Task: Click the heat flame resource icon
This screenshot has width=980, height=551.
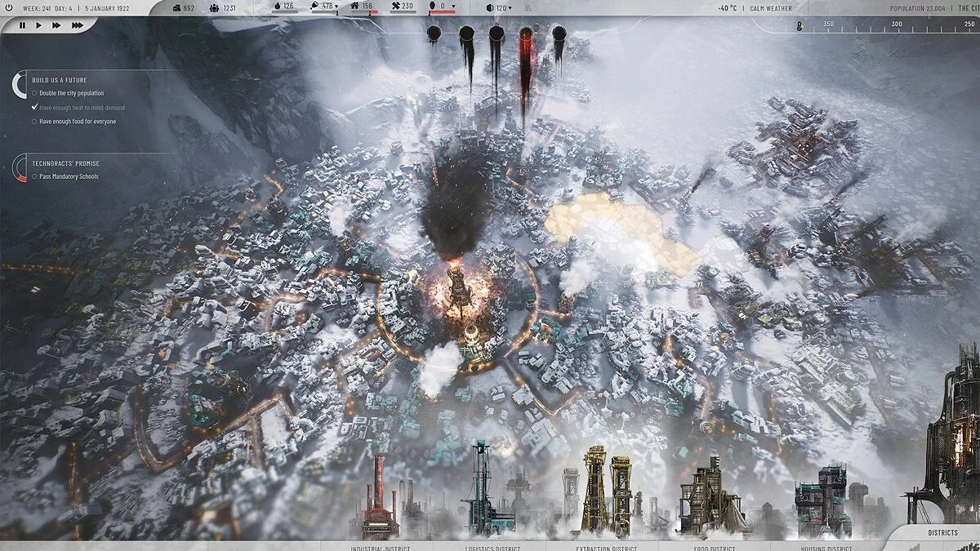Action: click(x=276, y=7)
